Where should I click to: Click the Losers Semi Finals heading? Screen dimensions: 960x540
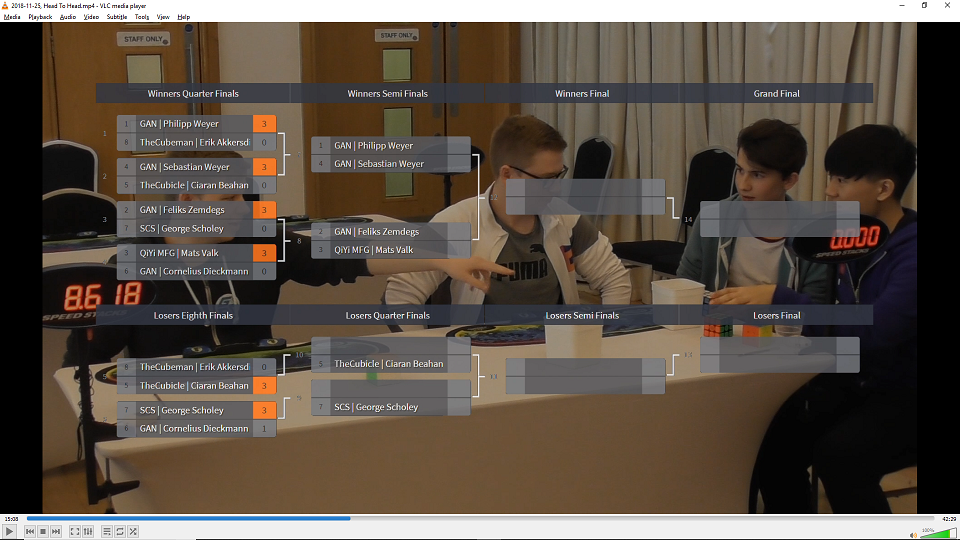click(x=582, y=315)
